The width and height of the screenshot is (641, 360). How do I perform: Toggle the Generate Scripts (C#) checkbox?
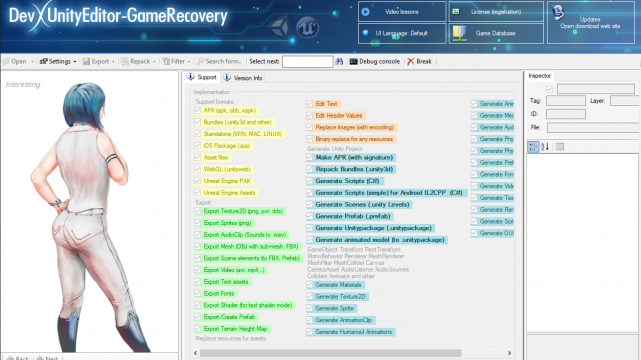click(309, 181)
